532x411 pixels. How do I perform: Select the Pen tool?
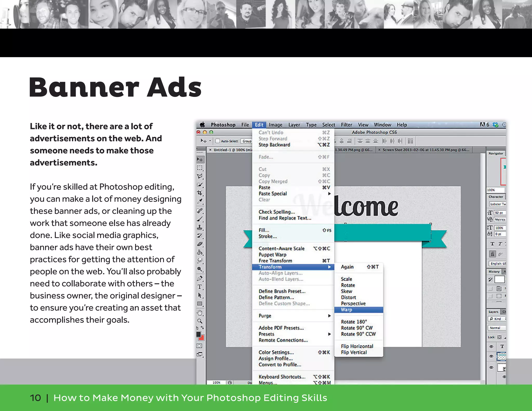200,279
